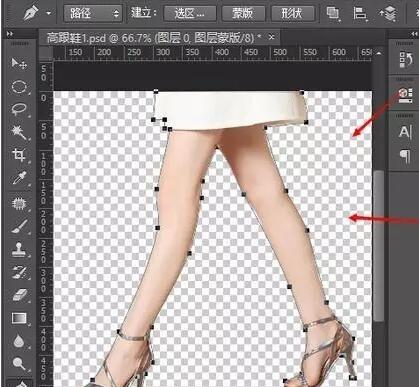419x387 pixels.
Task: Select the Brush tool
Action: 19,226
